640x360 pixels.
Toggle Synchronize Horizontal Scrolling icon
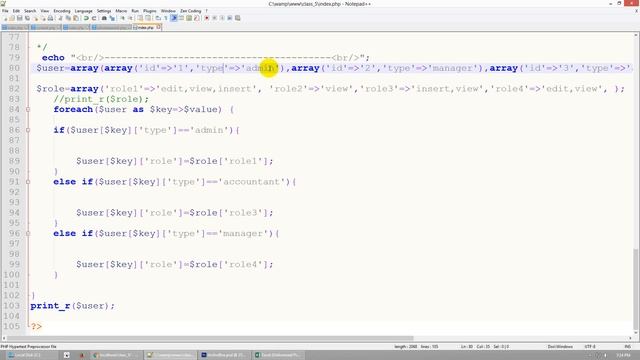pos(148,18)
